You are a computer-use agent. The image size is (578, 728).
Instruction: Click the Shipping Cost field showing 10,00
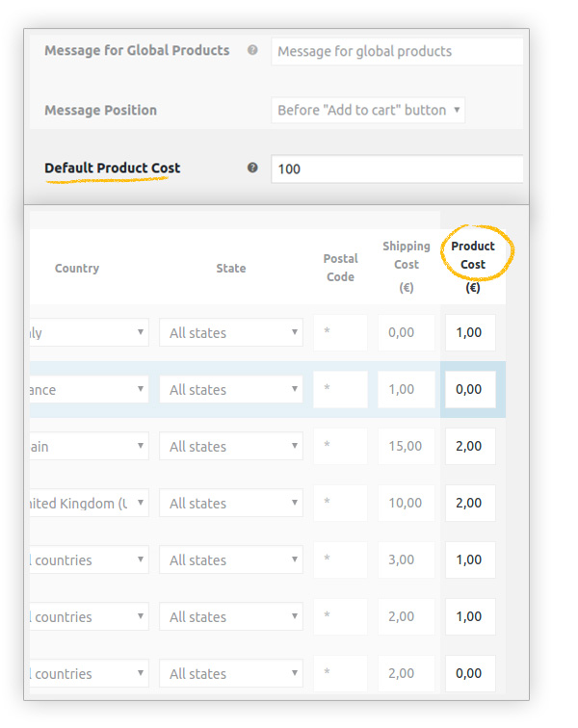[407, 504]
